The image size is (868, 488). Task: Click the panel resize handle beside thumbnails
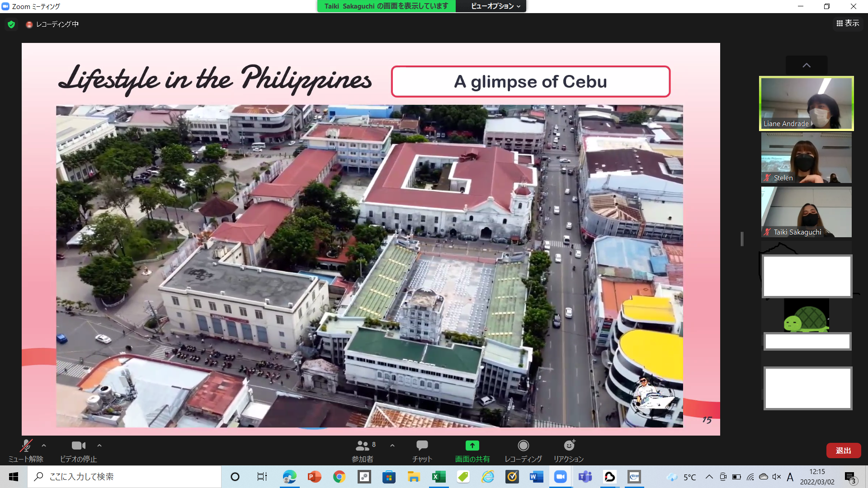point(742,239)
